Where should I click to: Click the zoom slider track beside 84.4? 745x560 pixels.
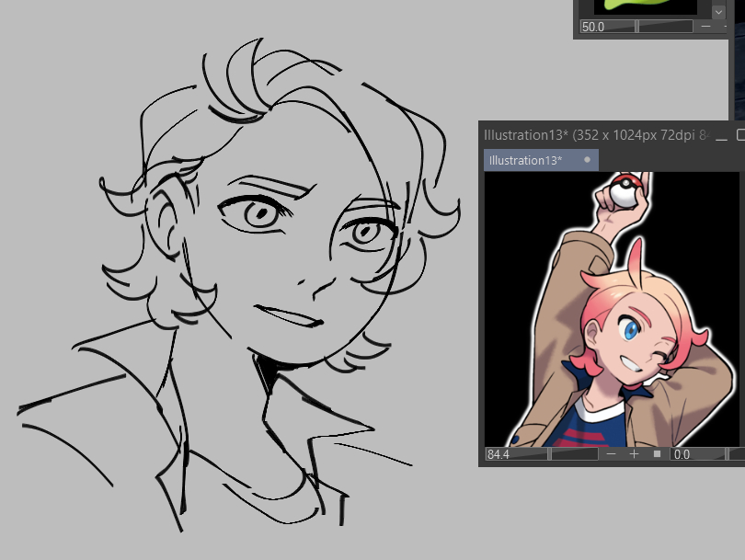pyautogui.click(x=575, y=454)
